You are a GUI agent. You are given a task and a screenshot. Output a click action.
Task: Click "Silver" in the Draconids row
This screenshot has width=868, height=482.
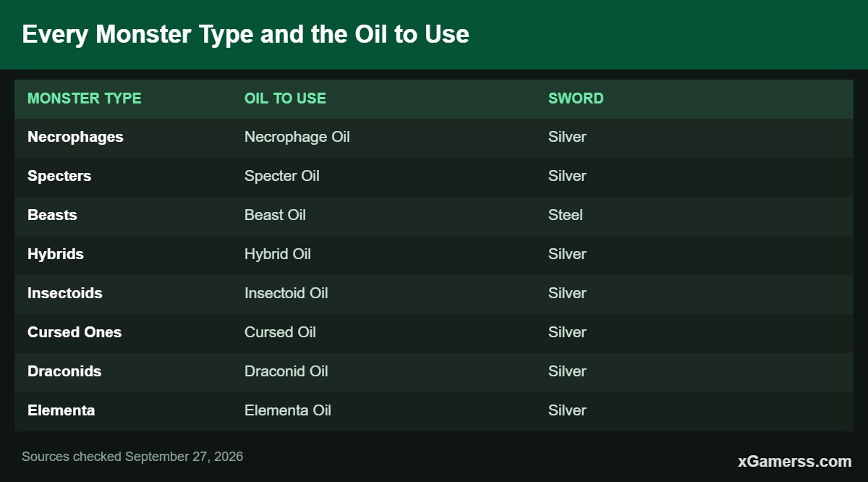[x=567, y=371]
